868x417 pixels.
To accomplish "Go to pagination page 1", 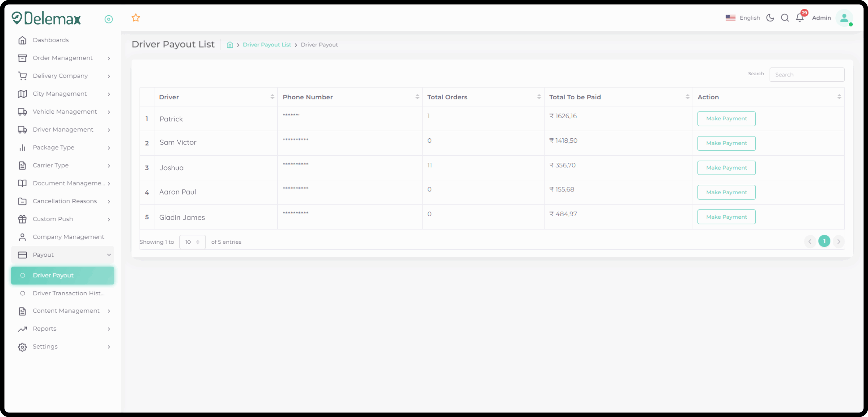I will tap(824, 241).
